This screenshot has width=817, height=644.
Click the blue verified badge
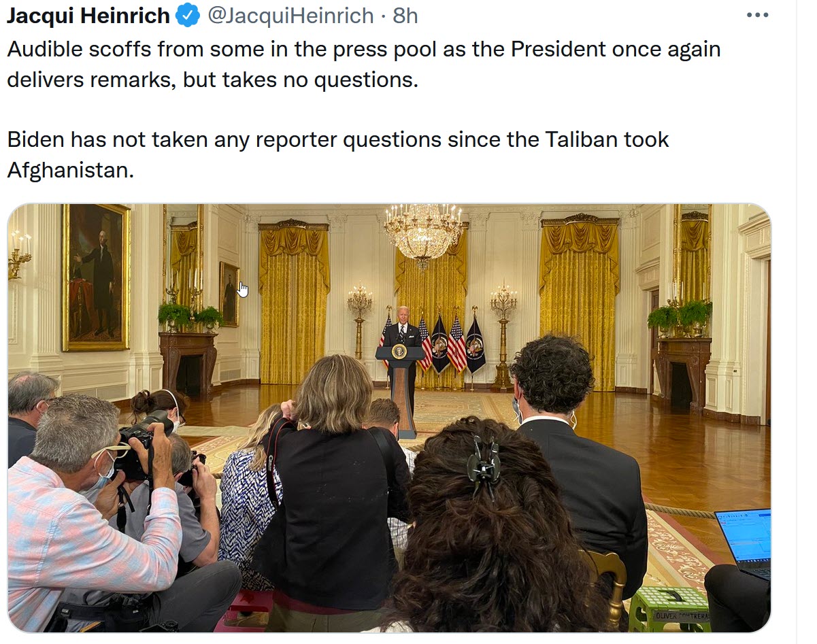tap(188, 16)
